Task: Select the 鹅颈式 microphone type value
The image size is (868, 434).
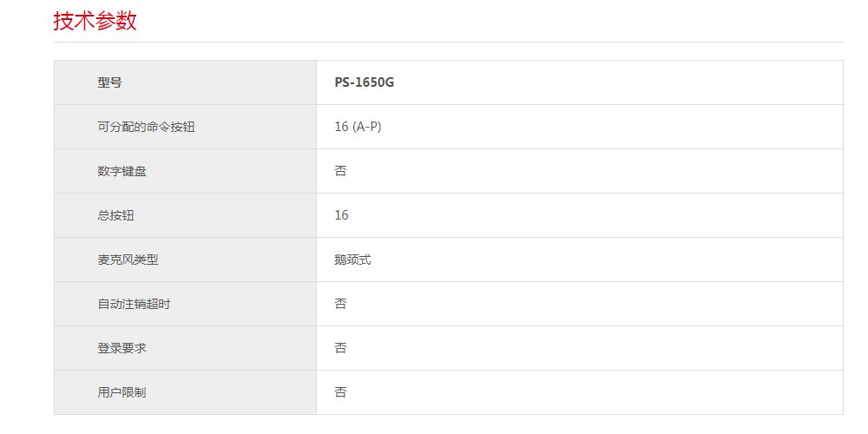Action: [x=352, y=260]
